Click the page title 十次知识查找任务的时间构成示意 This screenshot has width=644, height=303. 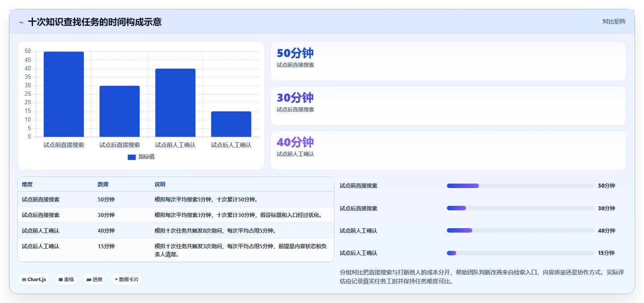[95, 22]
